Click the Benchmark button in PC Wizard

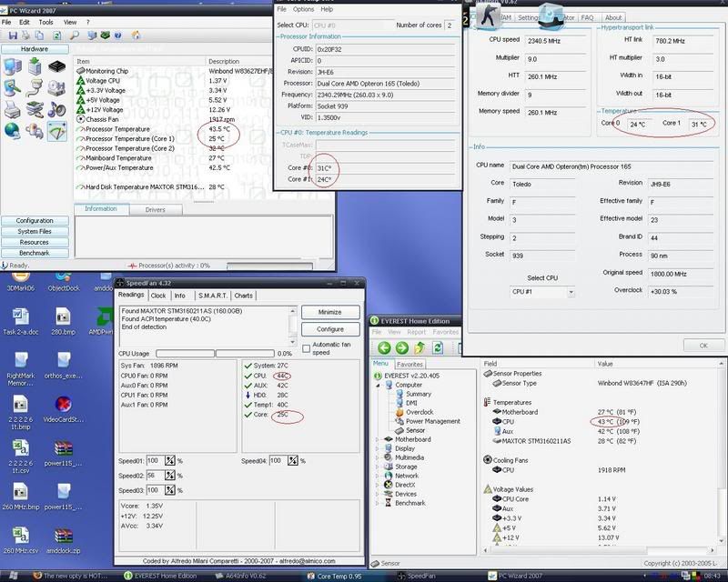click(x=35, y=253)
